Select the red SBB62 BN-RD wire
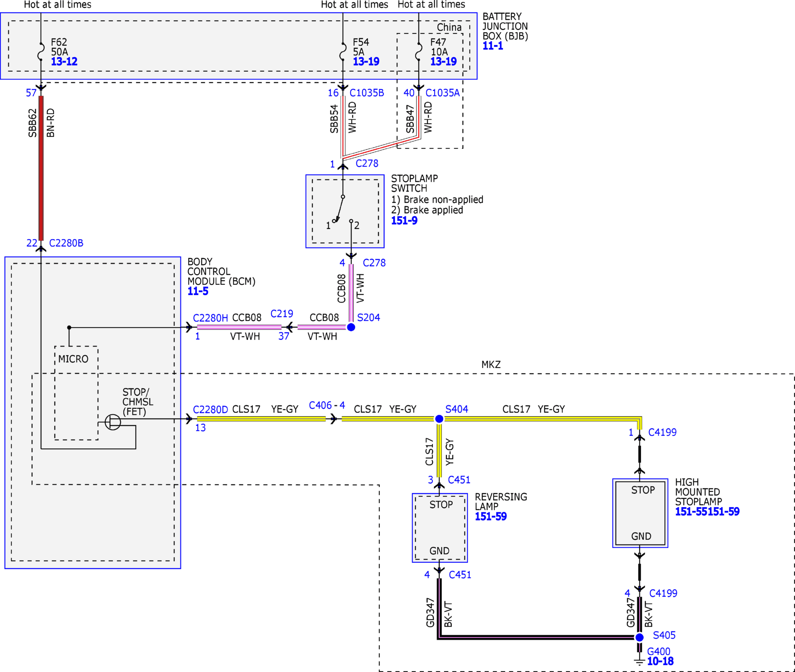The image size is (795, 672). pos(41,168)
